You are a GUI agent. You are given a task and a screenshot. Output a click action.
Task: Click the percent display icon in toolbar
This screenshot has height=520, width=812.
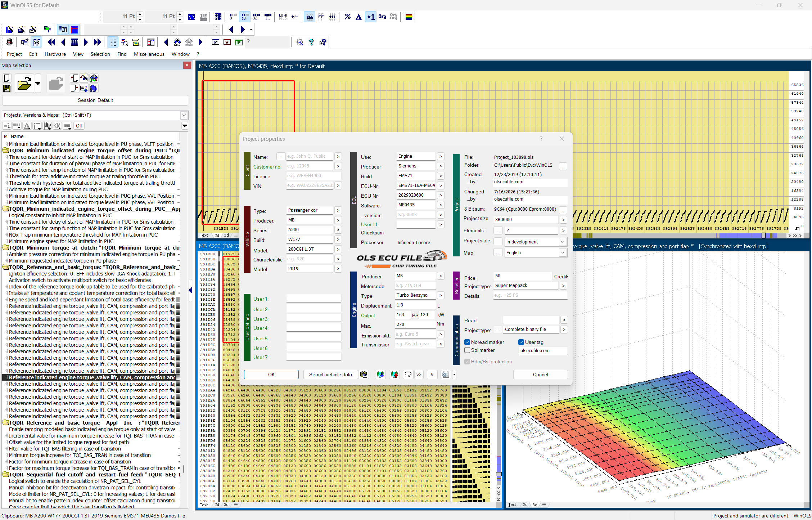pos(347,17)
